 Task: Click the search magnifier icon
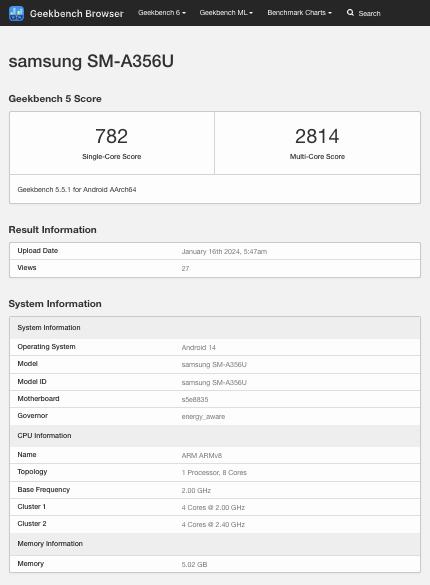350,13
